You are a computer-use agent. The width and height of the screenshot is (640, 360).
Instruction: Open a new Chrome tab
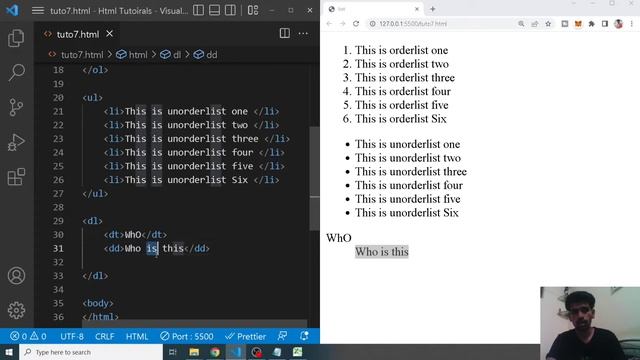[432, 9]
